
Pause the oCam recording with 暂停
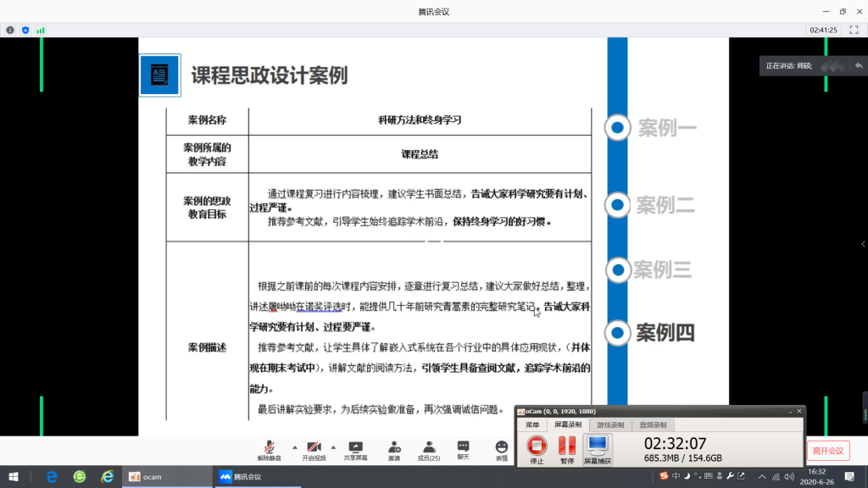567,447
